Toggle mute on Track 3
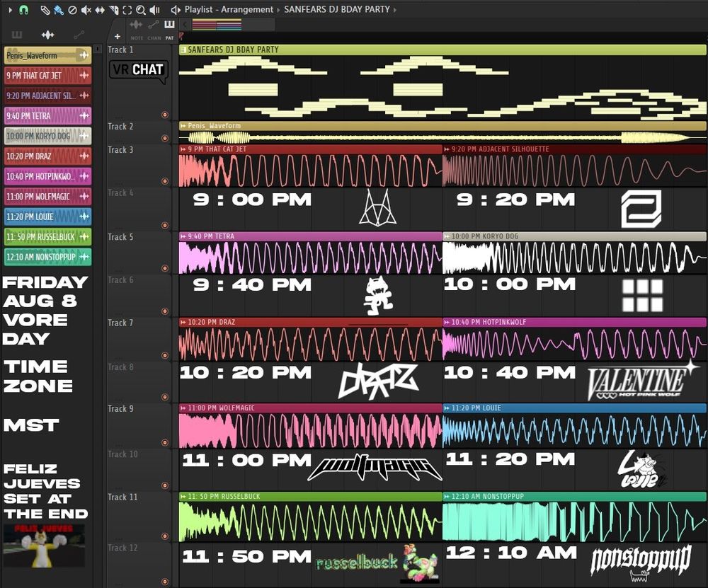 click(x=165, y=181)
